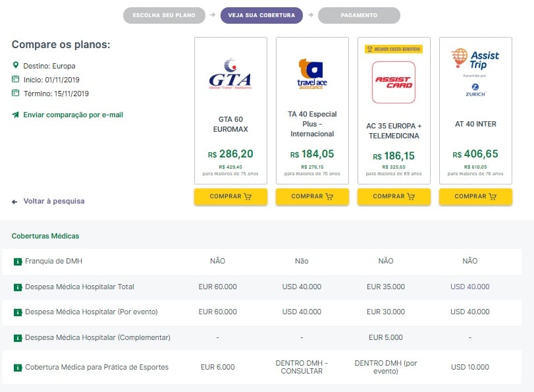534x392 pixels.
Task: Click info icon for Cobertura Médica para Prática de Esportes
Action: [18, 368]
